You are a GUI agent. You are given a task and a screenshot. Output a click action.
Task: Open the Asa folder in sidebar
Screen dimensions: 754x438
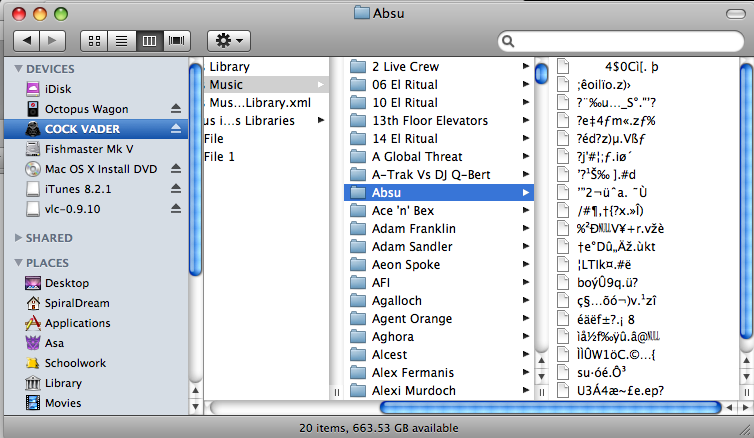coord(95,343)
